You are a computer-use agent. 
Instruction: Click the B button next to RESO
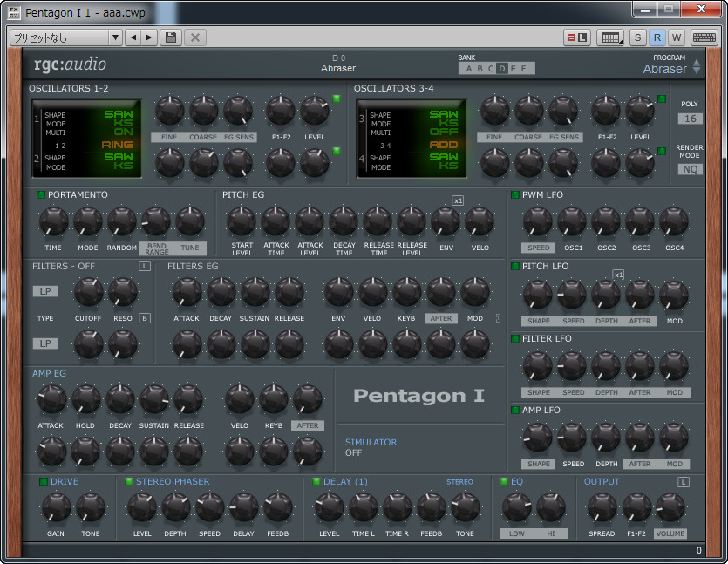pyautogui.click(x=145, y=318)
